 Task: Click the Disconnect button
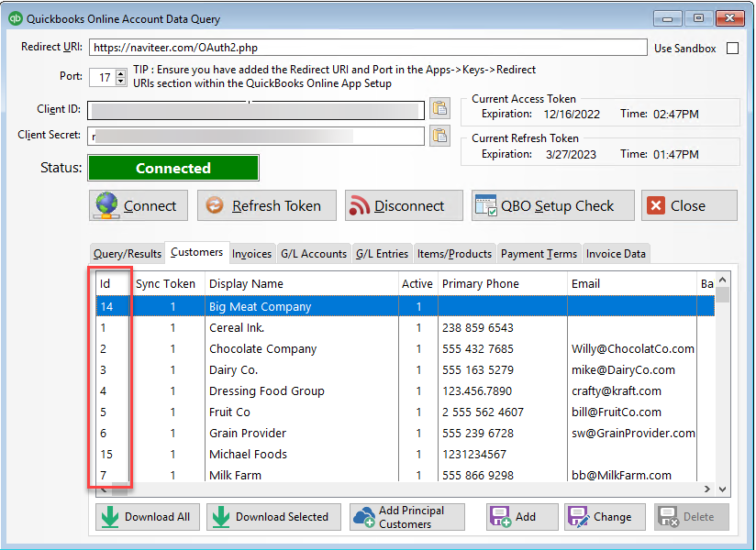click(404, 205)
